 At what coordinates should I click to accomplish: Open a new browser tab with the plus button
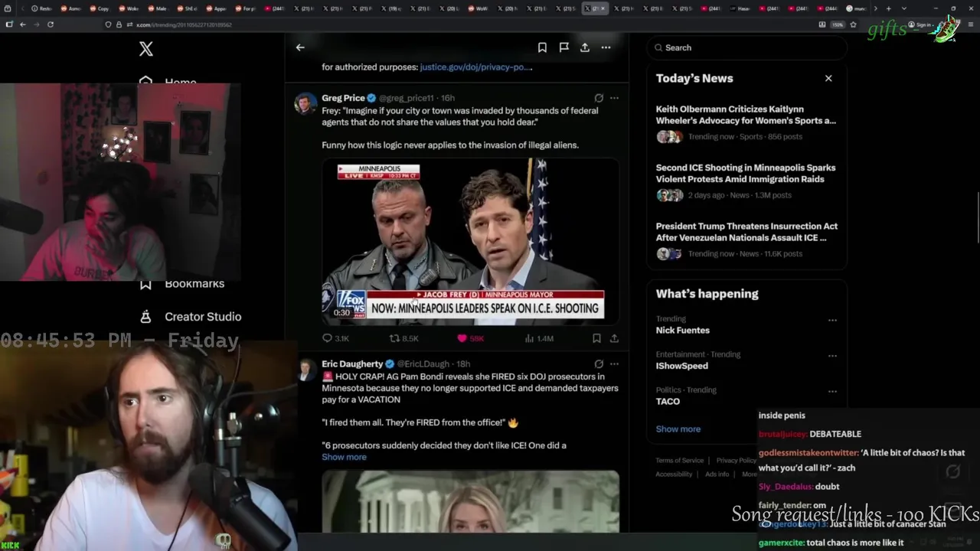pyautogui.click(x=888, y=8)
